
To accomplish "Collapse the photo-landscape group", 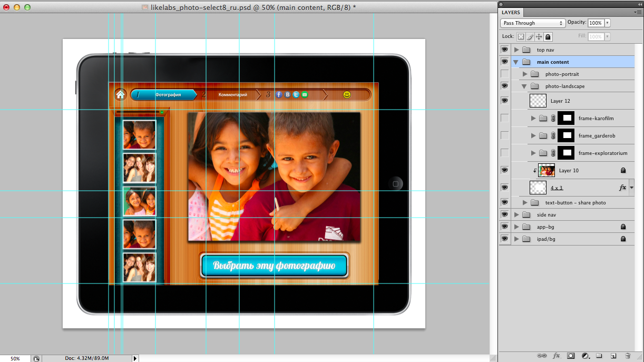I will (524, 86).
